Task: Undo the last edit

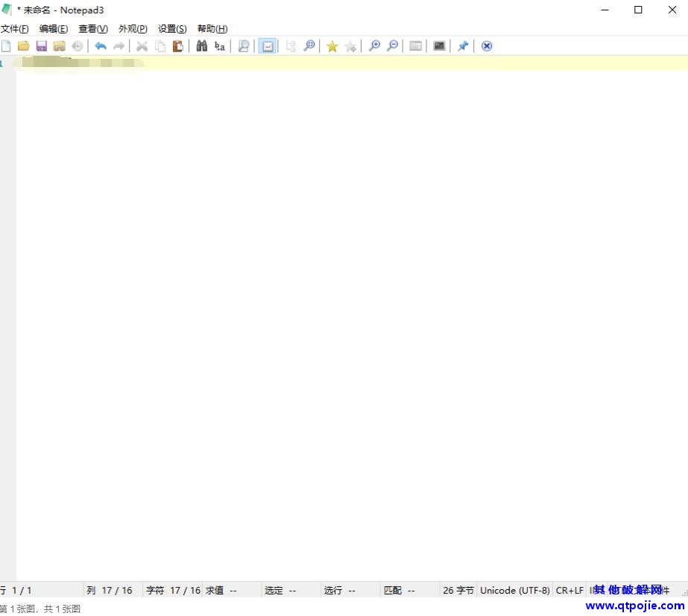Action: click(x=101, y=46)
